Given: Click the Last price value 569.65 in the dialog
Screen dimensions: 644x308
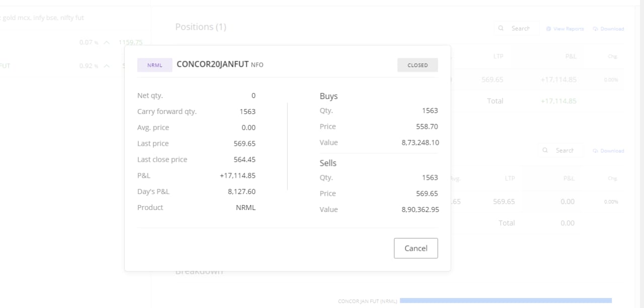Looking at the screenshot, I should pyautogui.click(x=245, y=144).
